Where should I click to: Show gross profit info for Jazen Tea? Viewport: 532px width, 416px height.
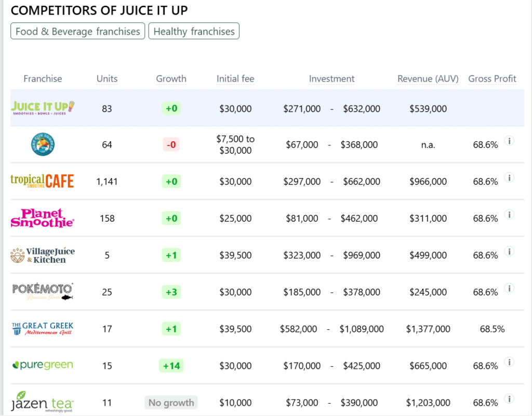click(509, 399)
